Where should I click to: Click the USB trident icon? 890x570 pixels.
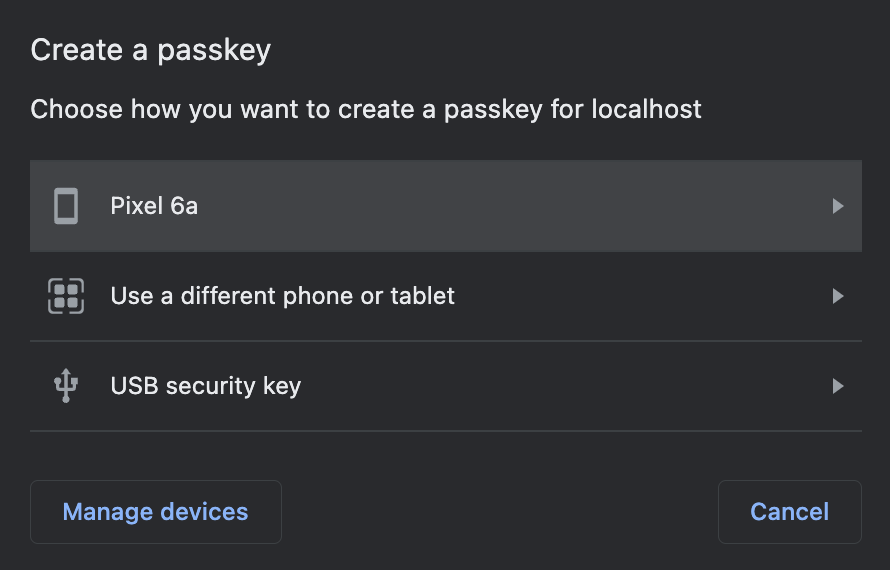[x=66, y=386]
